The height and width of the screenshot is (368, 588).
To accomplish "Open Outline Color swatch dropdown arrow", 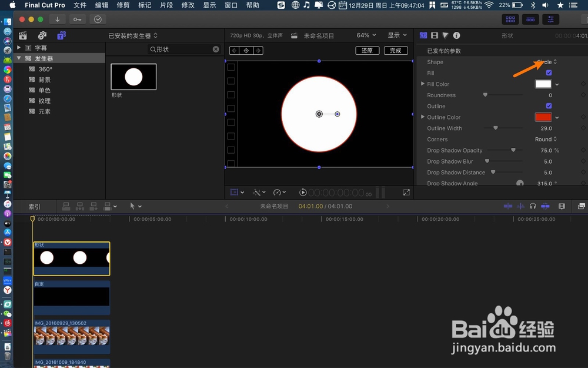I will click(x=557, y=118).
